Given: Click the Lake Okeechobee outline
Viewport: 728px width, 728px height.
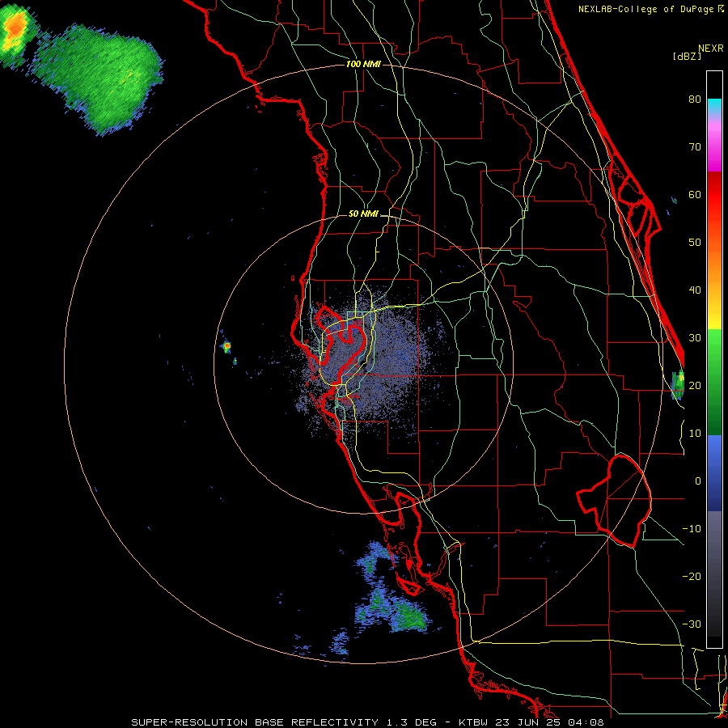Looking at the screenshot, I should pos(614,501).
